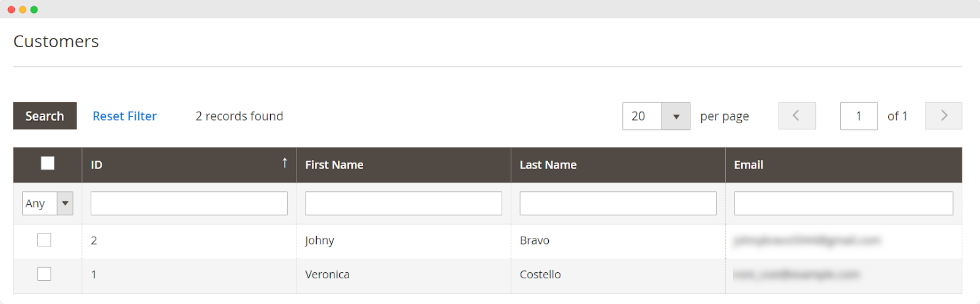980x304 pixels.
Task: Sort by the Last Name column
Action: pyautogui.click(x=548, y=165)
